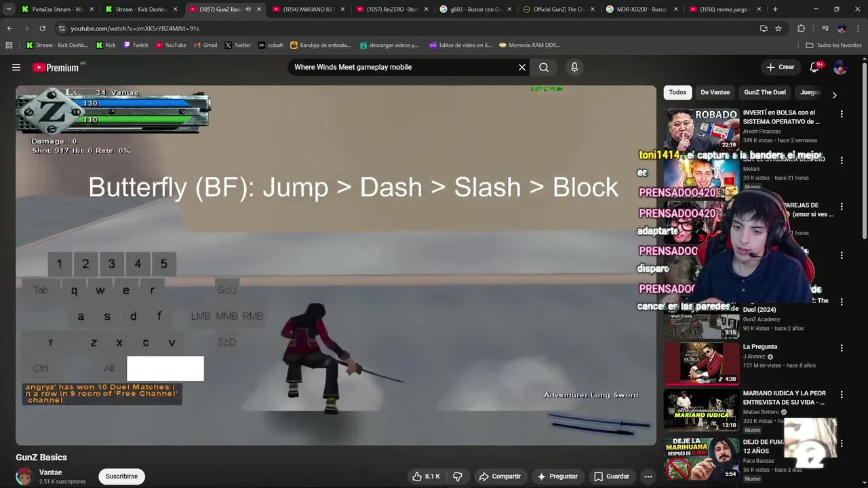Viewport: 868px width, 488px height.
Task: Open the account avatar menu on YouTube
Action: [x=840, y=67]
